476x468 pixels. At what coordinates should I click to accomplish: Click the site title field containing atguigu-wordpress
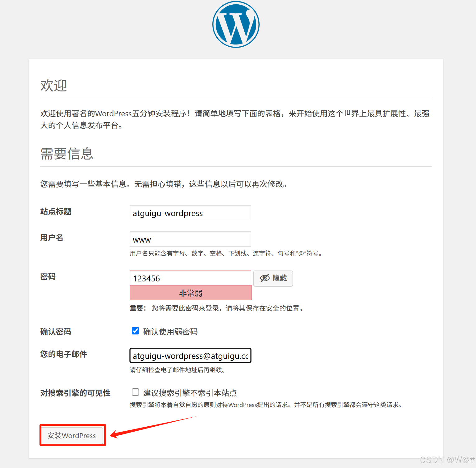(190, 213)
